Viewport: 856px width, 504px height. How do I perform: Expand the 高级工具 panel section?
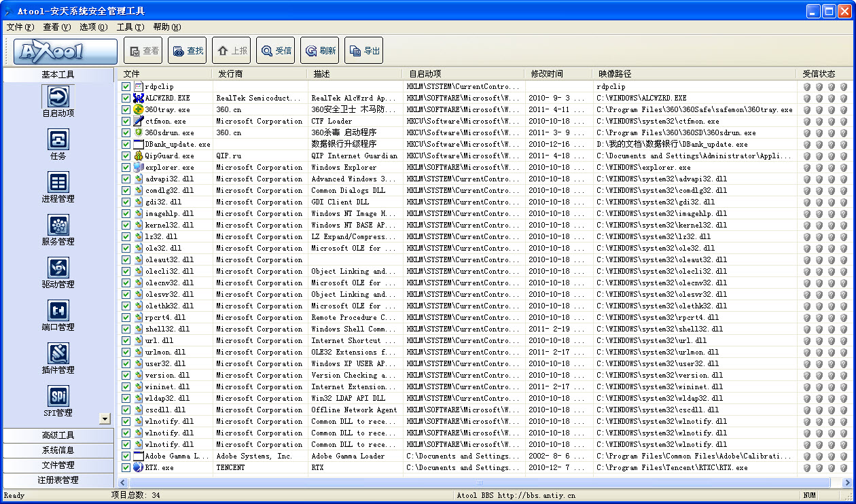[58, 435]
